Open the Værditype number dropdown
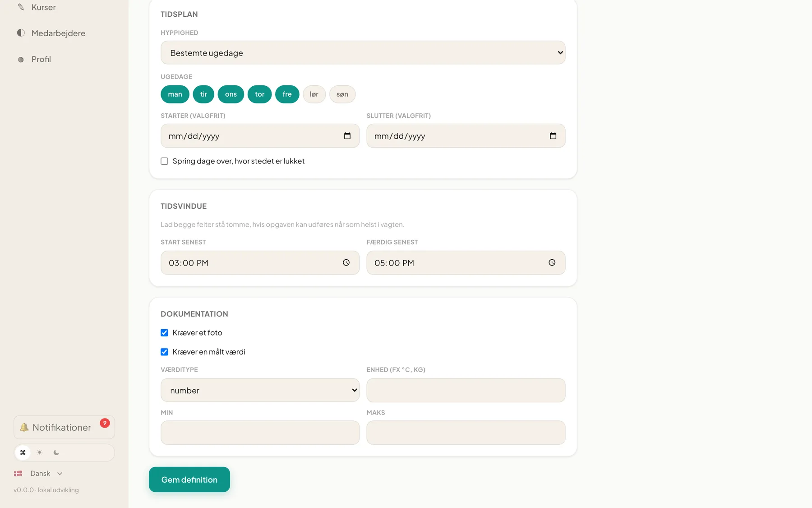This screenshot has height=508, width=812. click(260, 390)
